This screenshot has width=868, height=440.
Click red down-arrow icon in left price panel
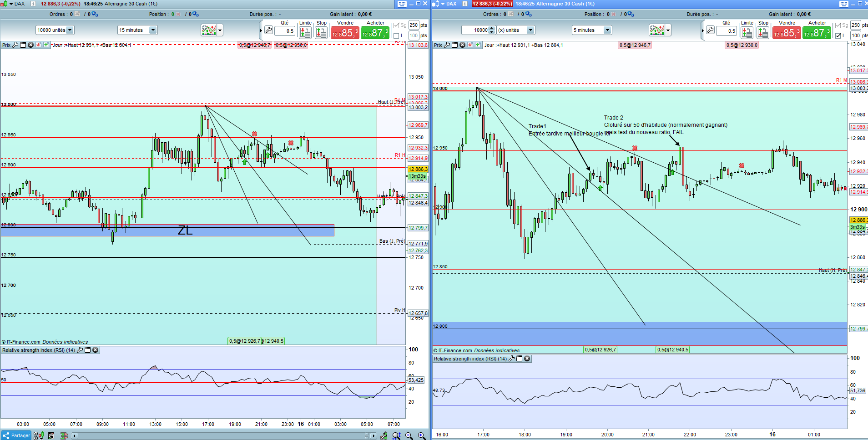(38, 45)
